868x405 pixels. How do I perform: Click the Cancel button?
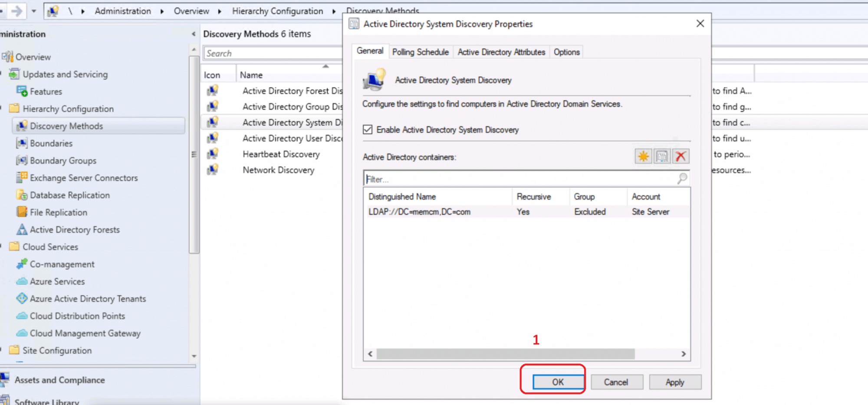point(616,382)
